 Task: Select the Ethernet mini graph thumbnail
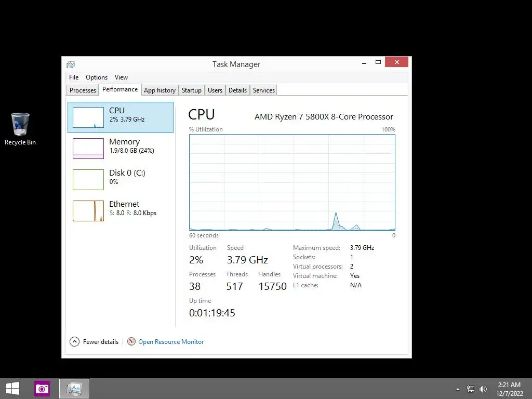tap(88, 211)
